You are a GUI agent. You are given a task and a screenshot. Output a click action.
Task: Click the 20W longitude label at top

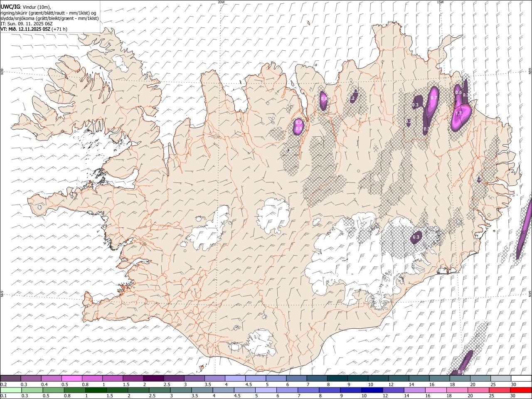coord(221,2)
